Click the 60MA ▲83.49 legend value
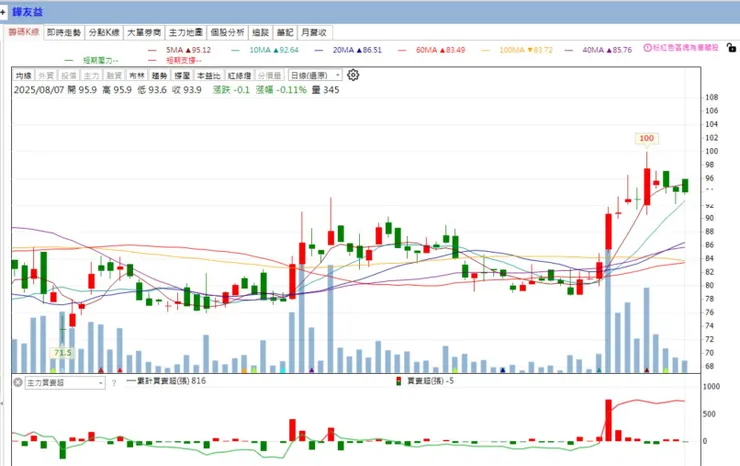Viewport: 740px width, 466px height. coord(440,50)
